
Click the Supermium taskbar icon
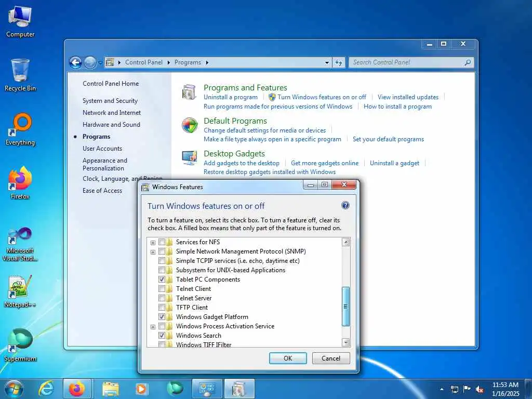pos(175,389)
